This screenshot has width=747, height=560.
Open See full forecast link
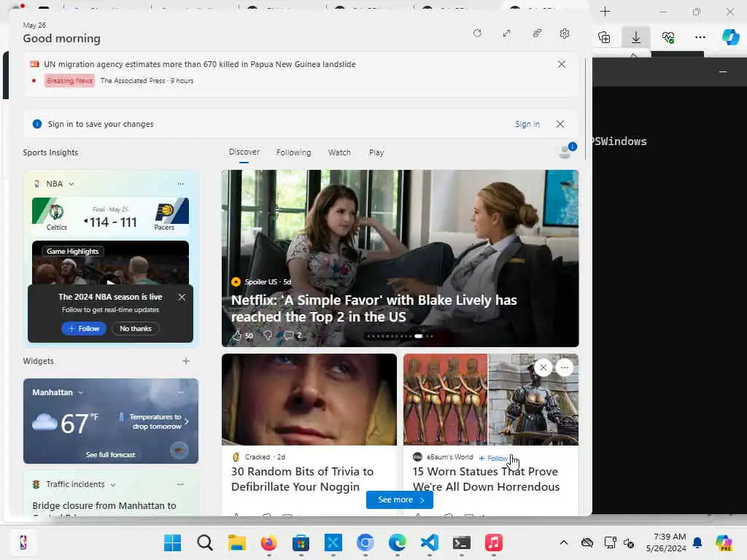pyautogui.click(x=110, y=455)
